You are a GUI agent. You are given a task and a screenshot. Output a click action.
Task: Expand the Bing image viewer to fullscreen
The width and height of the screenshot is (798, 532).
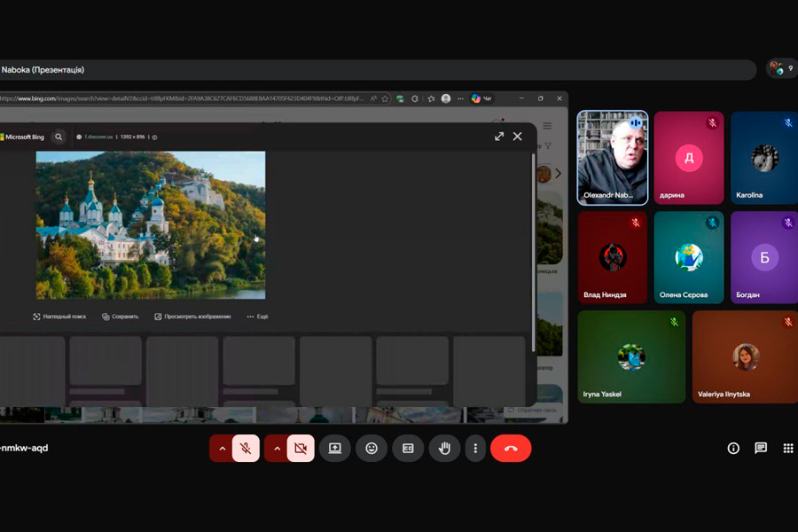499,137
